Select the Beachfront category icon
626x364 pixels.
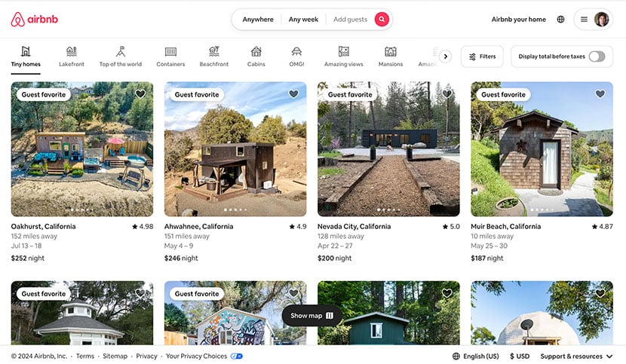click(213, 56)
